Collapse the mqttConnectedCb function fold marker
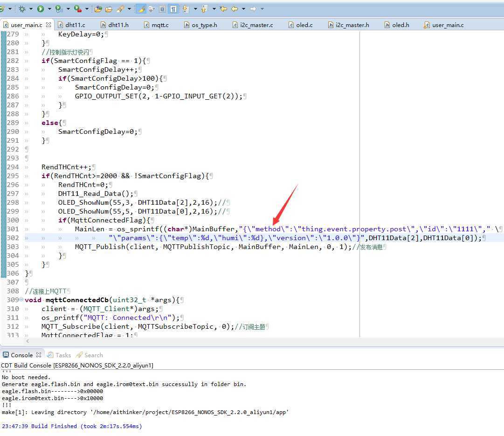504x436 pixels. 21,299
